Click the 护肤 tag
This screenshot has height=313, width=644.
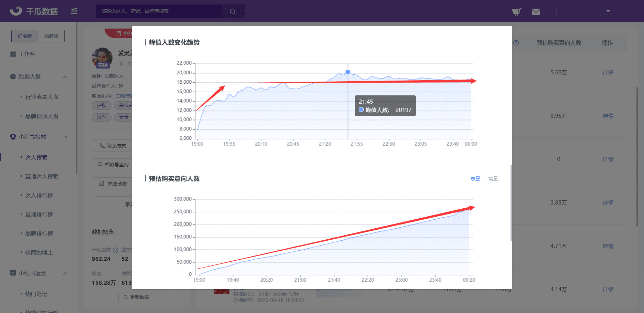click(101, 105)
